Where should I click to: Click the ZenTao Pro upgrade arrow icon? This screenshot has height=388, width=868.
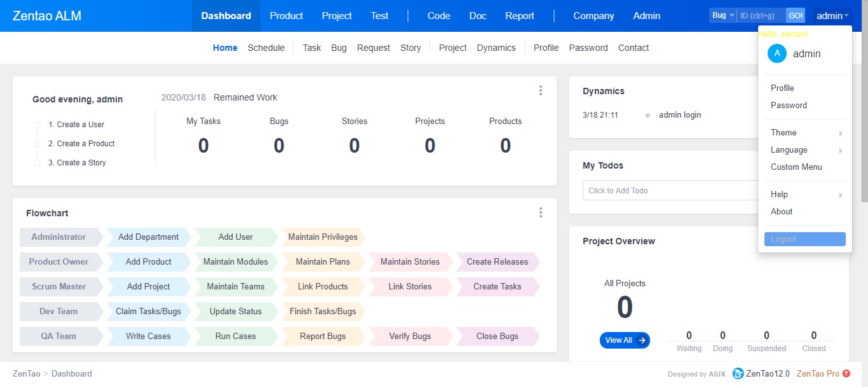[846, 373]
